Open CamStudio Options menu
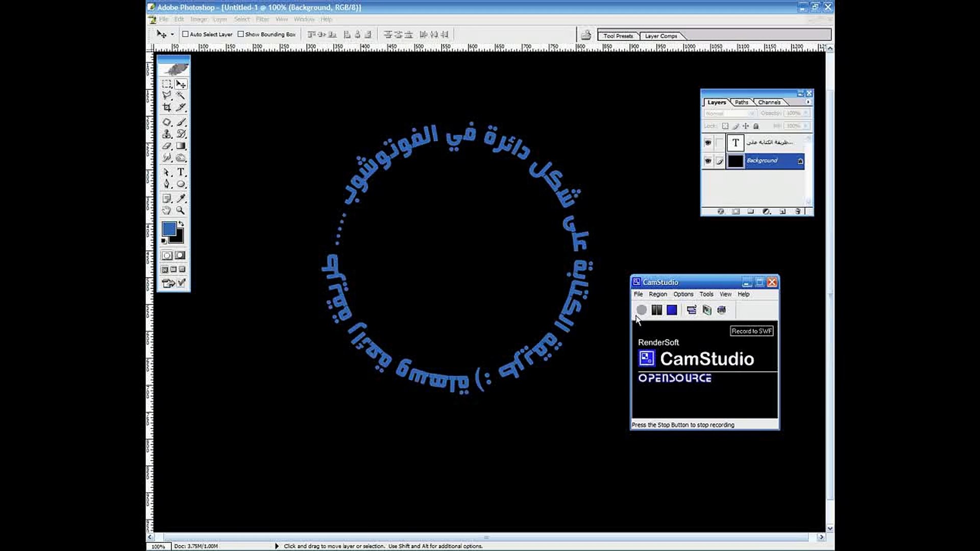Image resolution: width=980 pixels, height=551 pixels. [x=683, y=294]
